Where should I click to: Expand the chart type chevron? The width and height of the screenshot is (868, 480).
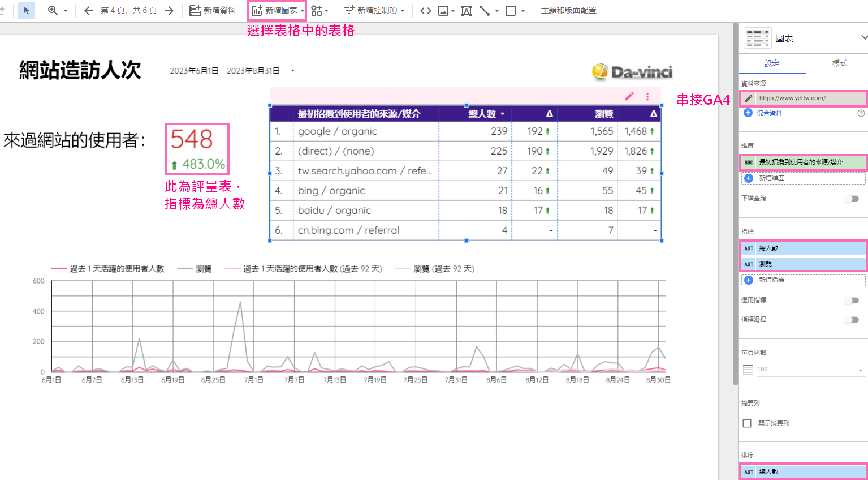pyautogui.click(x=864, y=37)
